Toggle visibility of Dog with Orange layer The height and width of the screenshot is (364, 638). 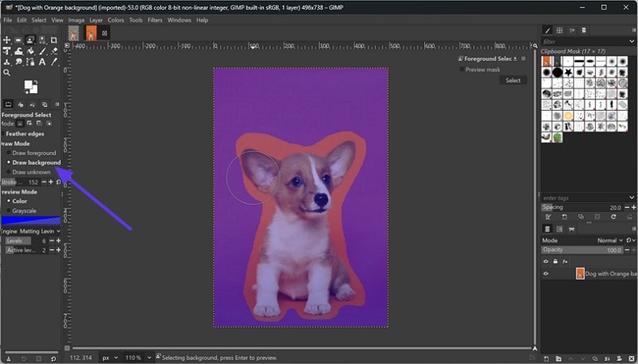(546, 273)
